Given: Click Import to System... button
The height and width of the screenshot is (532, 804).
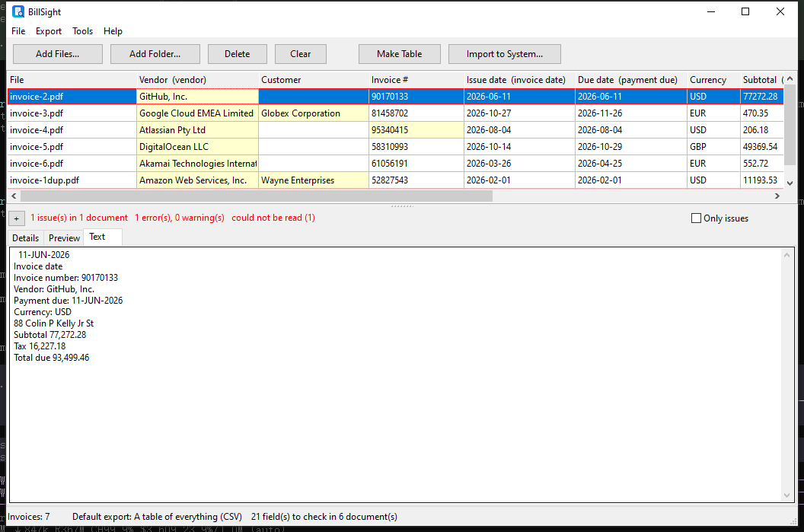Looking at the screenshot, I should (505, 54).
